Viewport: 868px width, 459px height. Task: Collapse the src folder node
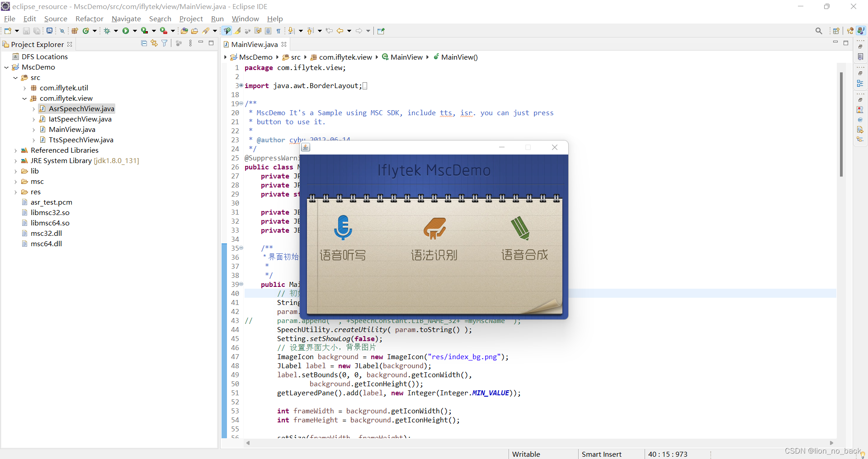(16, 78)
